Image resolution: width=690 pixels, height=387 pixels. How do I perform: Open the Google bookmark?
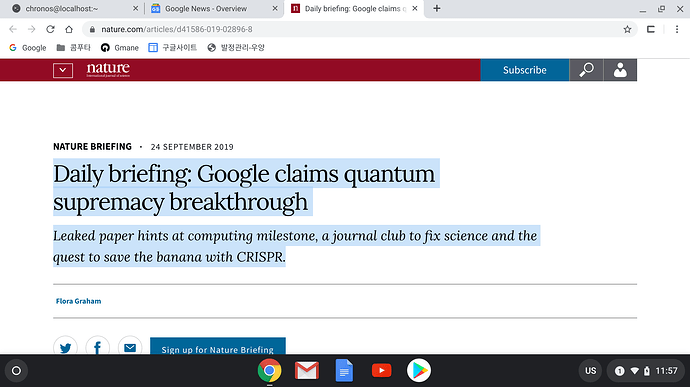(x=28, y=48)
